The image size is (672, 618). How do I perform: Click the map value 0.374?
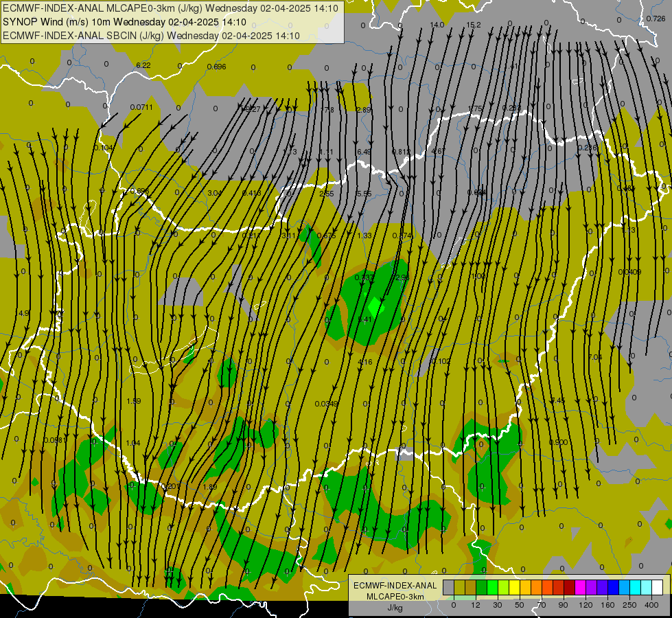(x=402, y=236)
